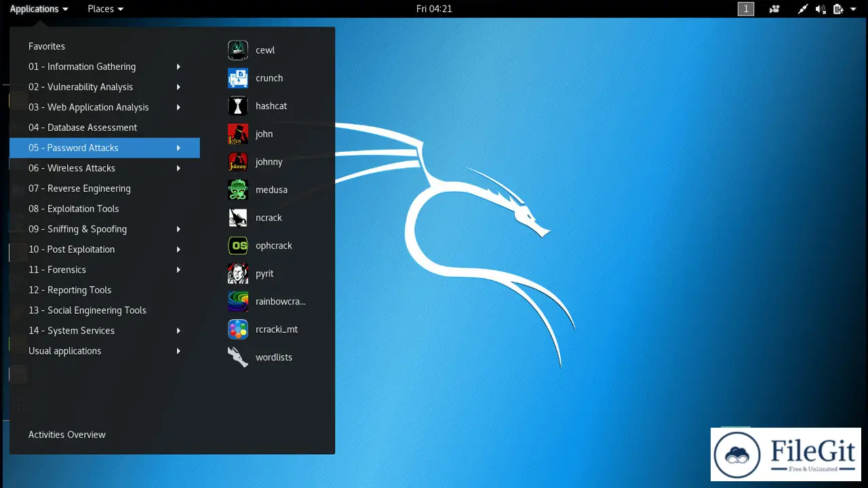Open rcracki_mt colorful icon
This screenshot has width=868, height=488.
coord(238,329)
